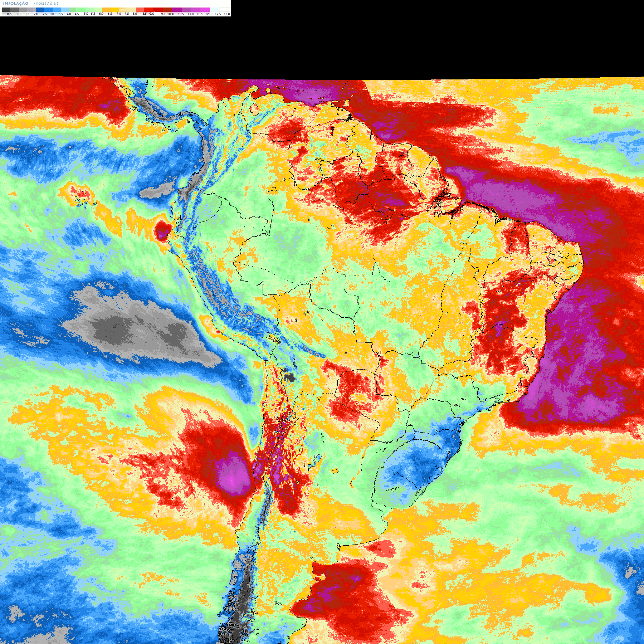Viewport: 644px width, 644px height.
Task: Pick the bright yellow swatch in the legend
Action: (x=115, y=10)
